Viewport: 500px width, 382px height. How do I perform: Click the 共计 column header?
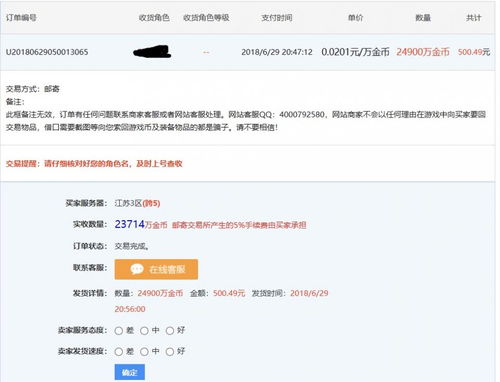coord(474,18)
